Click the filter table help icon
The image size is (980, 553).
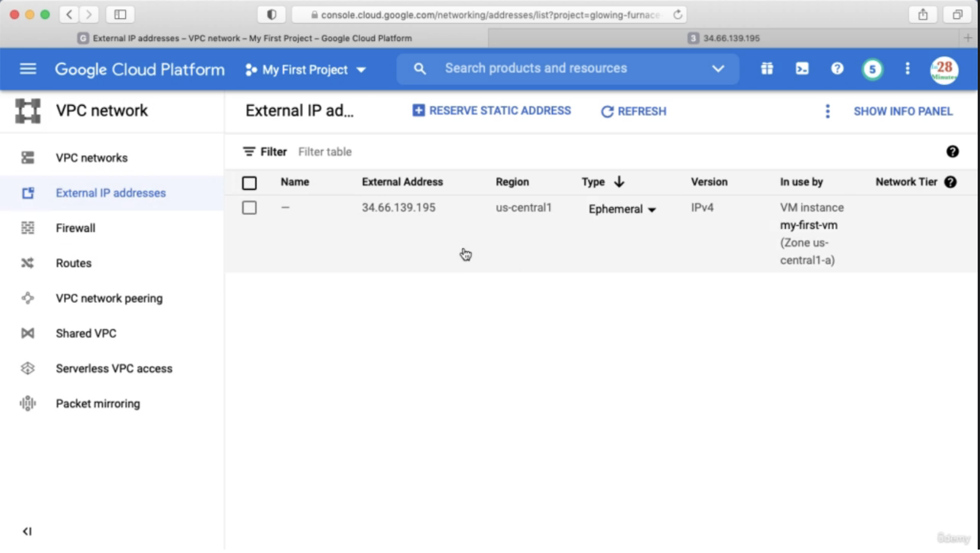pos(952,152)
